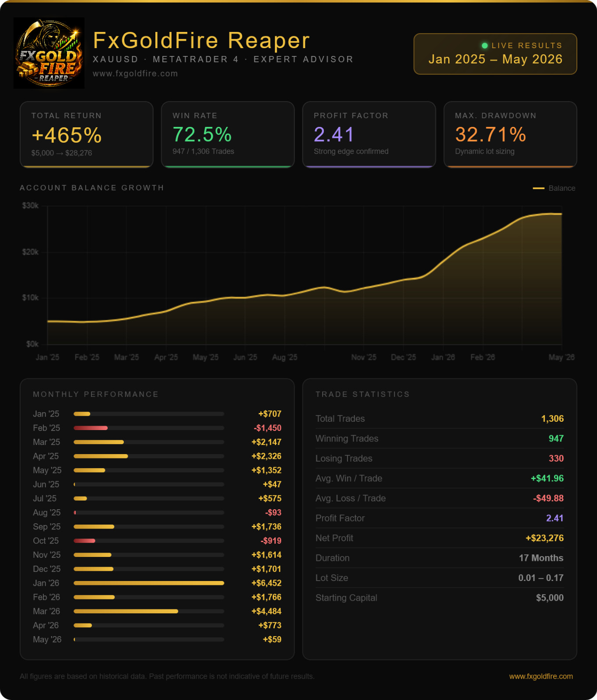Click the 'May '26' chart axis label
Screen dimensions: 597x700
tap(562, 357)
